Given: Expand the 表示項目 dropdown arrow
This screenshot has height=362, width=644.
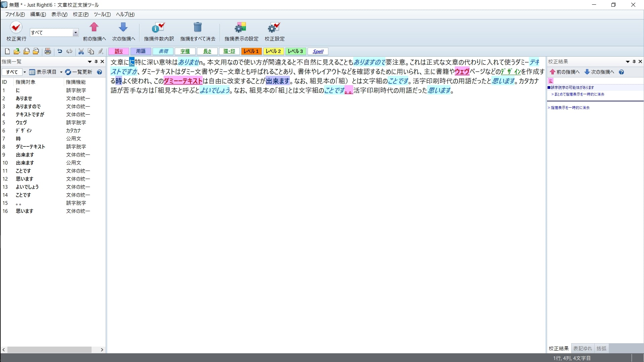Looking at the screenshot, I should pos(61,72).
